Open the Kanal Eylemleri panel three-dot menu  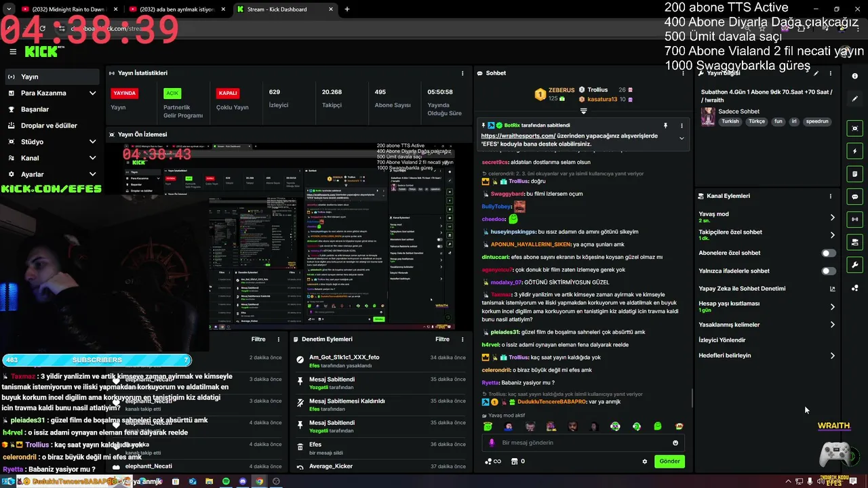coord(831,196)
